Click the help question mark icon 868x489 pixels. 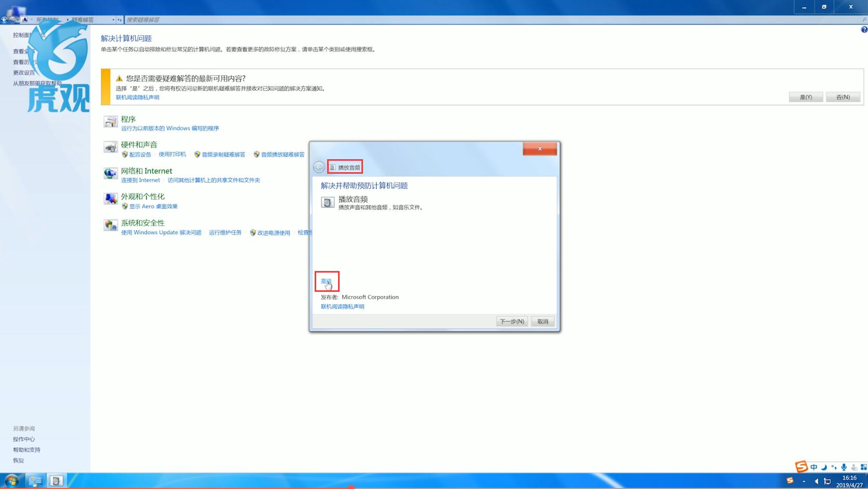pos(864,30)
